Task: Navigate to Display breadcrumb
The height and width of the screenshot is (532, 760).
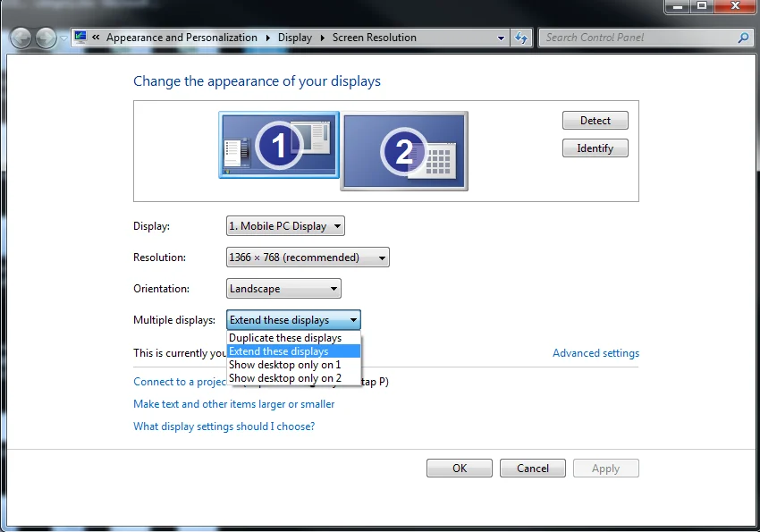Action: pos(295,38)
